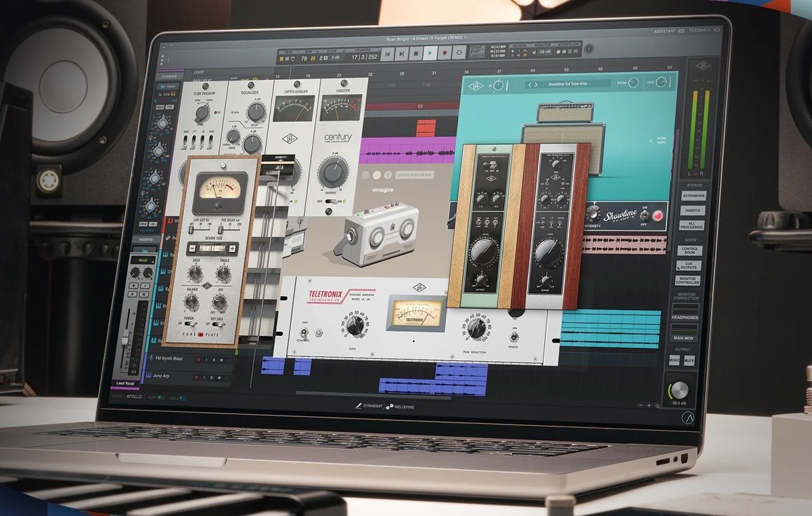This screenshot has height=516, width=812.
Task: Click the Pure Plate Mix knob
Action: point(219,302)
